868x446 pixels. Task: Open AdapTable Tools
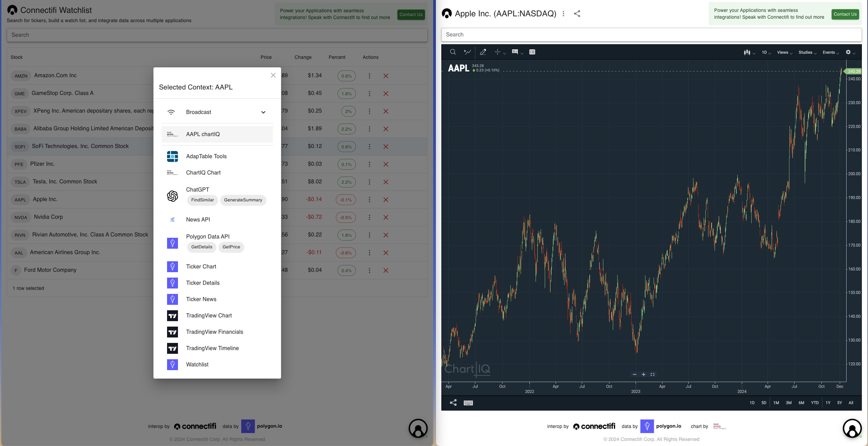(x=217, y=156)
